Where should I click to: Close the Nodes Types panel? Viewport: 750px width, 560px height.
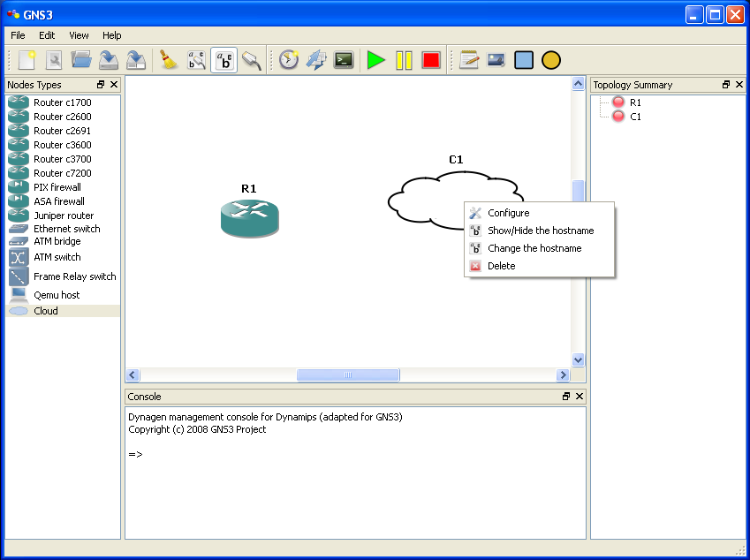point(114,85)
